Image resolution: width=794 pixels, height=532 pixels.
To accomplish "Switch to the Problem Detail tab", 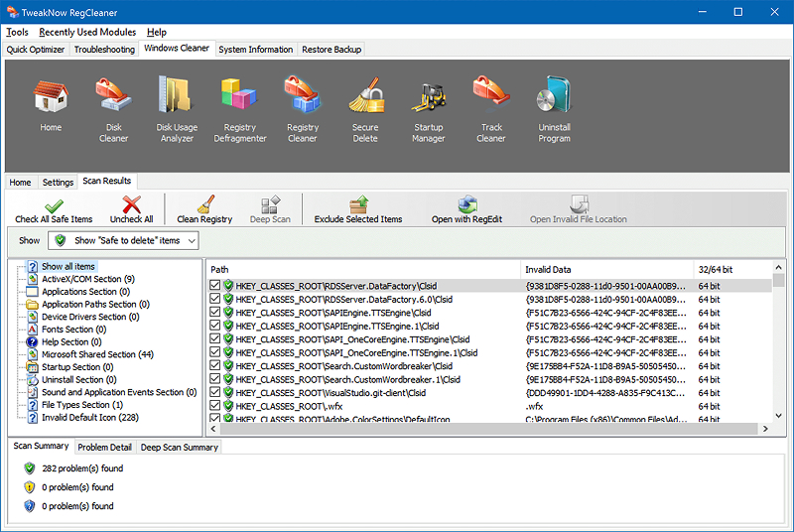I will (x=105, y=447).
